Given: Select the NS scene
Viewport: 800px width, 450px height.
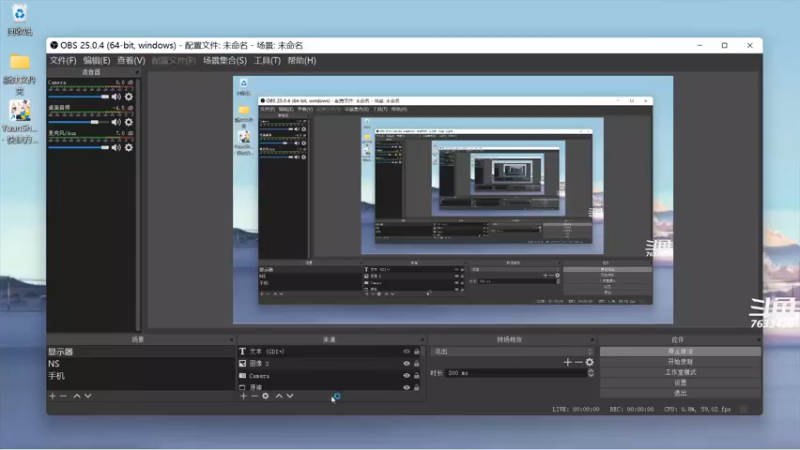Looking at the screenshot, I should 140,364.
